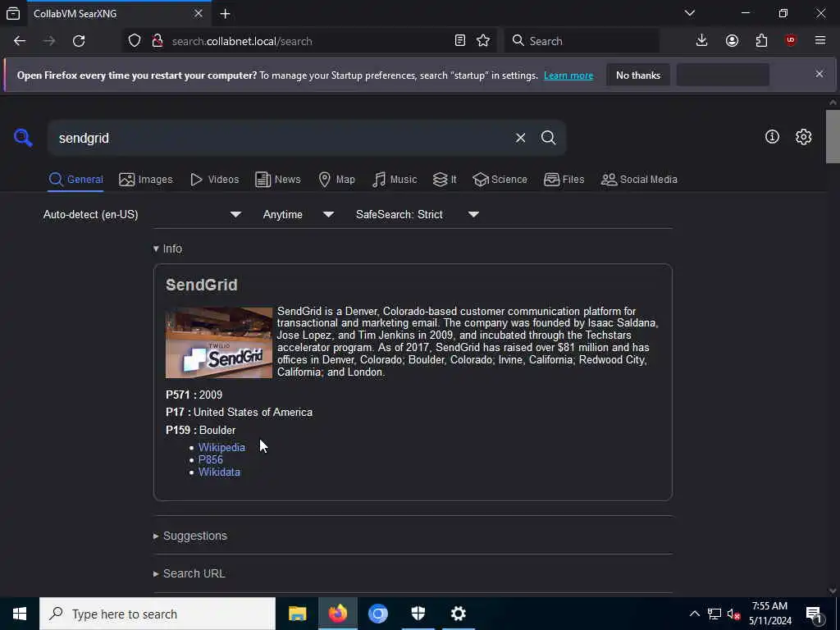Switch to the Videos tab
The width and height of the screenshot is (840, 630).
point(214,180)
